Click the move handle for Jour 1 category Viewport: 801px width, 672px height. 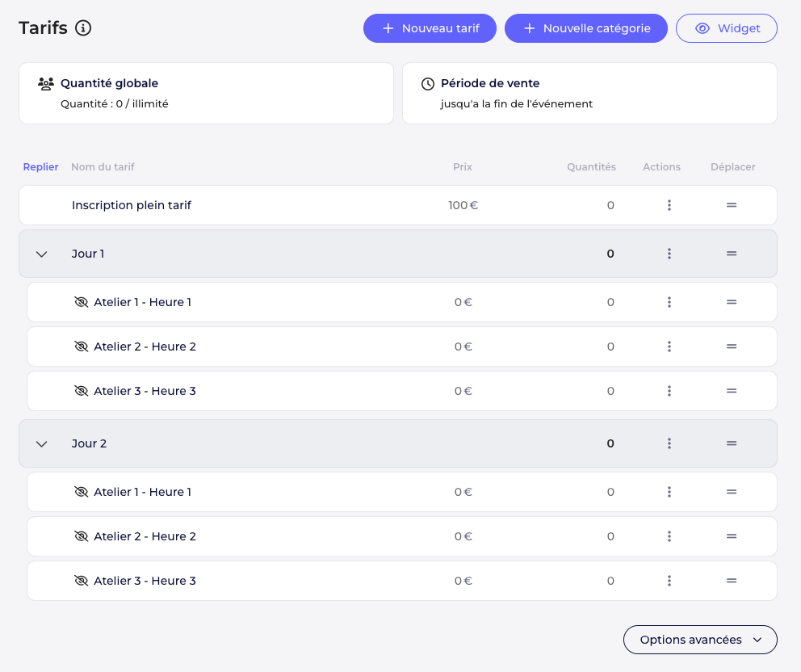(732, 254)
